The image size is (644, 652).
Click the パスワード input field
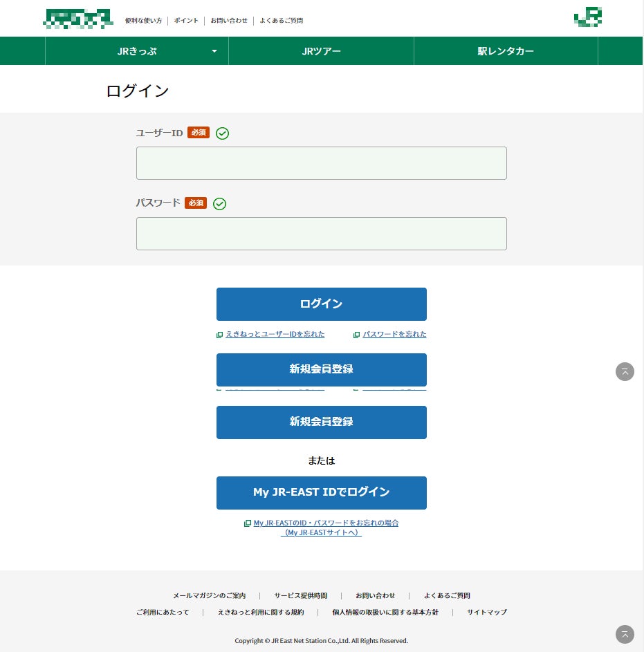pyautogui.click(x=322, y=234)
